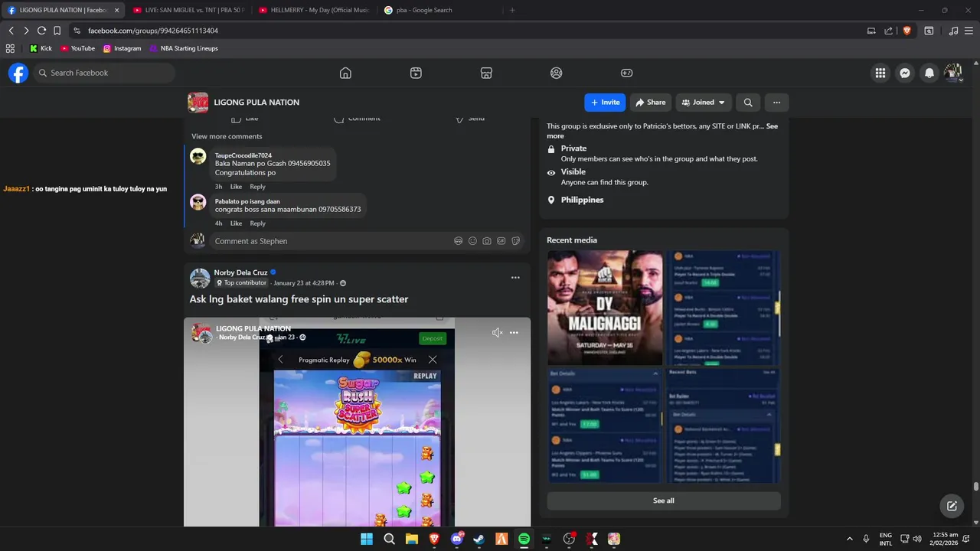
Task: Insert avatar sticker in comment box
Action: tap(458, 241)
